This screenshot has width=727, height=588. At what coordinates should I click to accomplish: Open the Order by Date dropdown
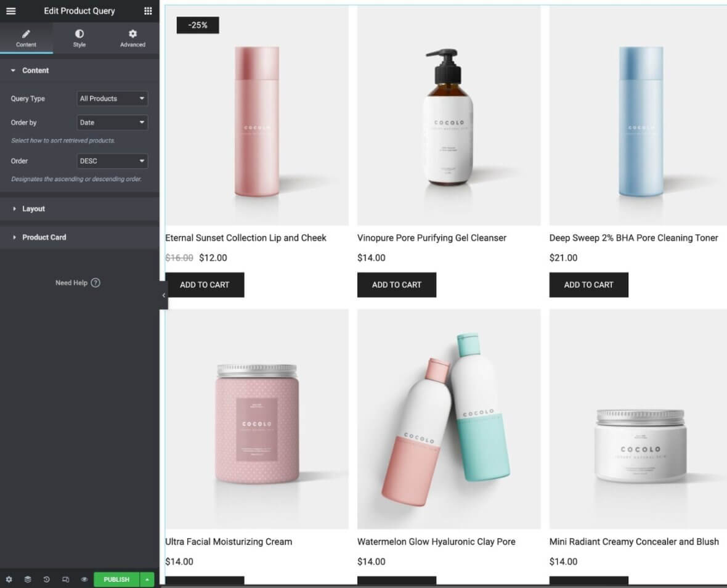click(x=112, y=123)
